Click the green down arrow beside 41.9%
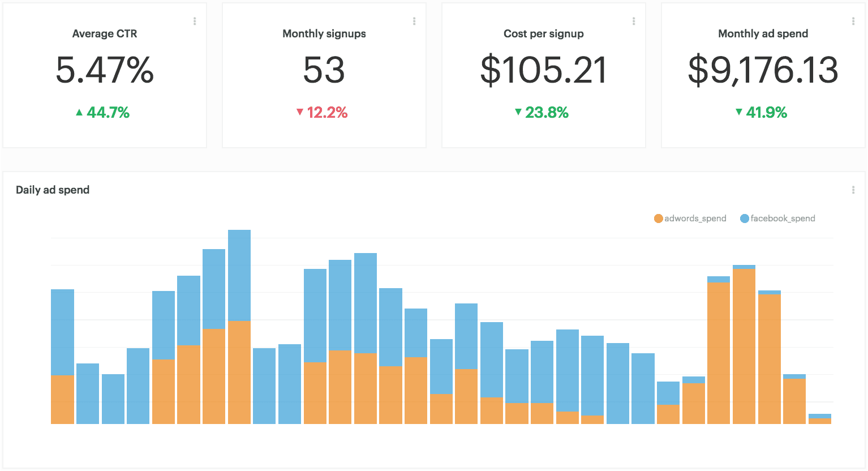This screenshot has height=471, width=868. 738,112
